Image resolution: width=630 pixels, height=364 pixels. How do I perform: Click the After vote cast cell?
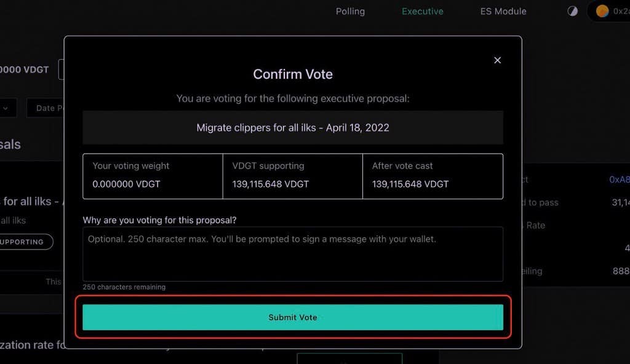click(433, 176)
